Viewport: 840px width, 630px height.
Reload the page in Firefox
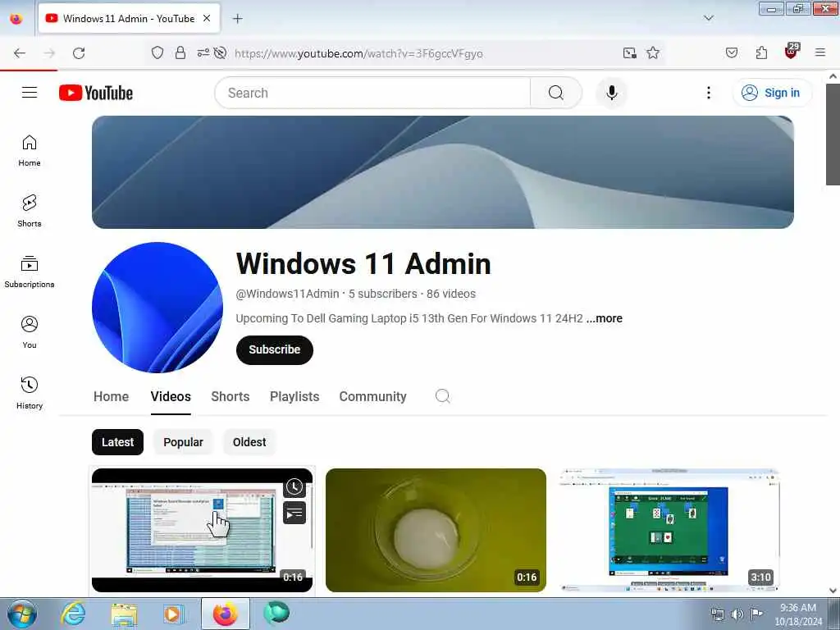(79, 53)
